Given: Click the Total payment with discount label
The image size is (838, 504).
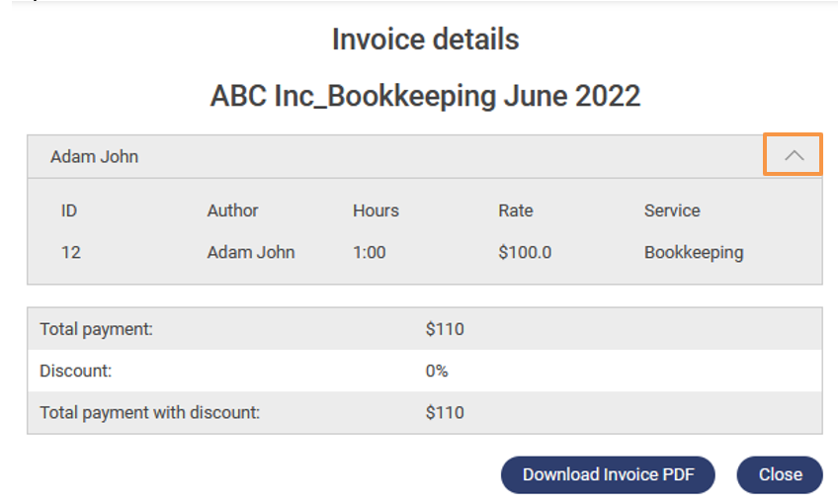Looking at the screenshot, I should coord(150,412).
